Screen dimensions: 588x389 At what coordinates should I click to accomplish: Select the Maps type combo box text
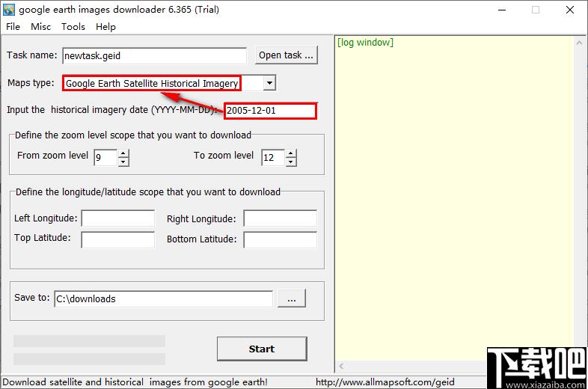[x=152, y=83]
